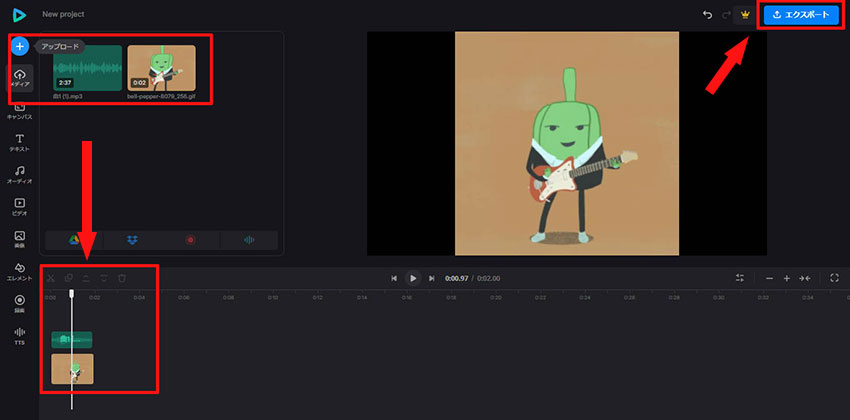
Task: Open the メディア (Media) sidebar tab
Action: coord(20,79)
